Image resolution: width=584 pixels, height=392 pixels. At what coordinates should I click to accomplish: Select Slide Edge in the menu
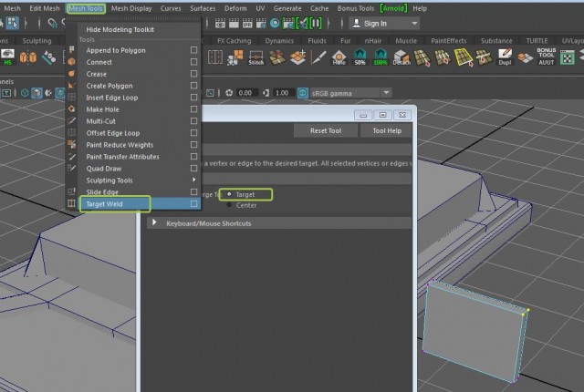tap(102, 192)
